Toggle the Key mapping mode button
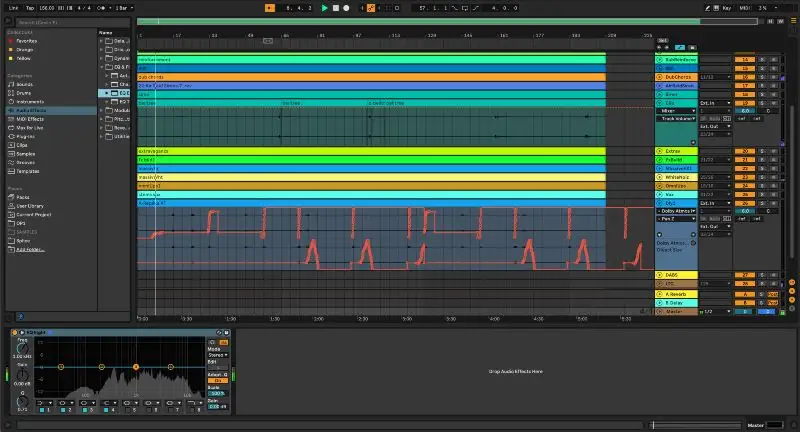Viewport: 800px width, 432px height. 725,7
